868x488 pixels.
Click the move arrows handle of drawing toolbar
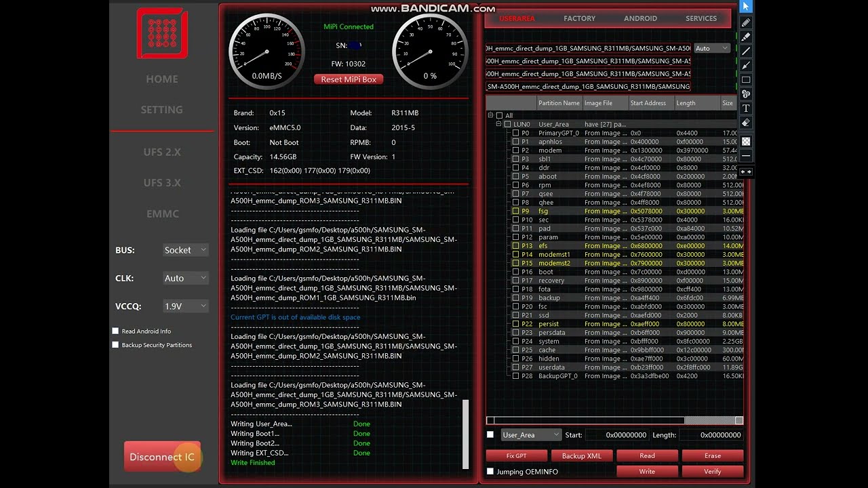click(746, 171)
